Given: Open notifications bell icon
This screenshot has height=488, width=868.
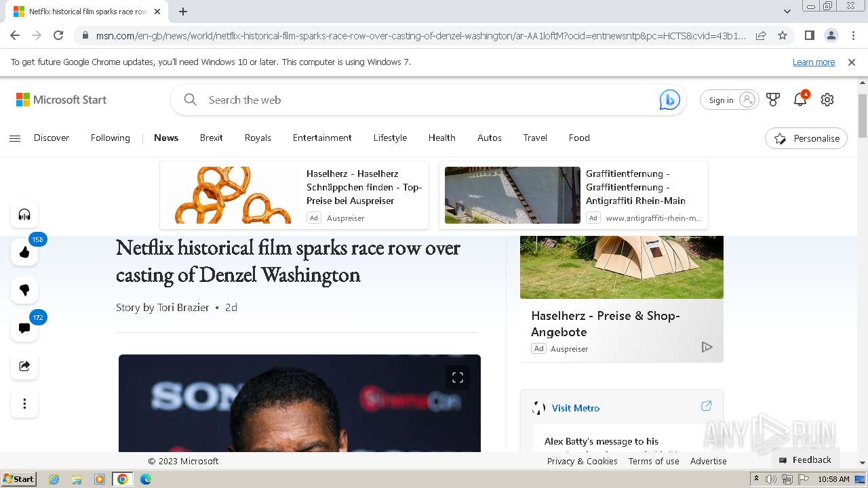Looking at the screenshot, I should (800, 100).
